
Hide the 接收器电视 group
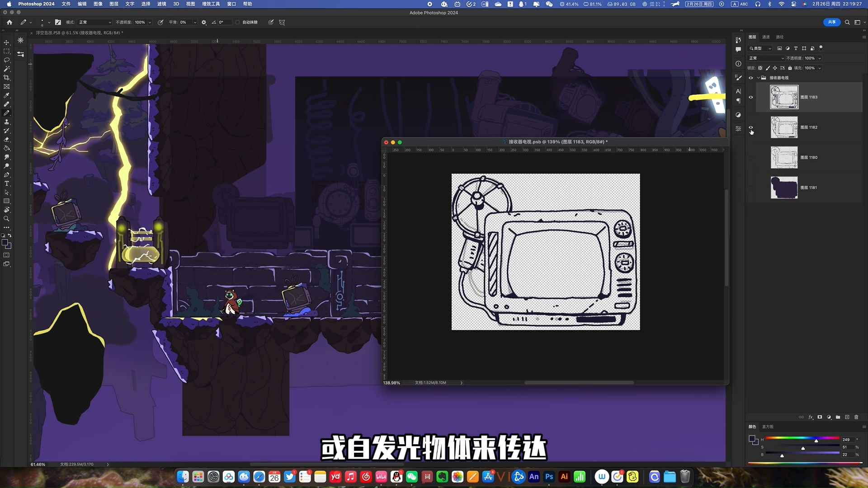tap(751, 78)
